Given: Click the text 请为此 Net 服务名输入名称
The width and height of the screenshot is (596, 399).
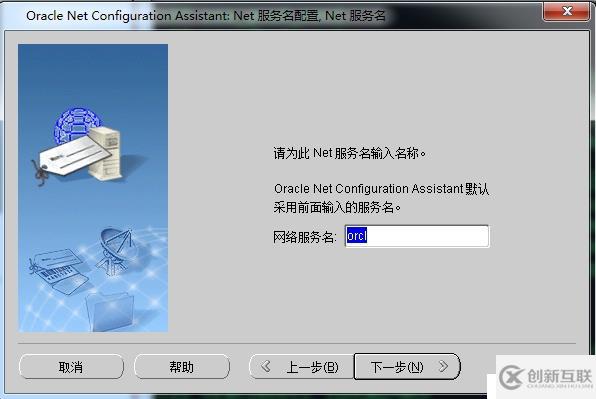Looking at the screenshot, I should [350, 154].
